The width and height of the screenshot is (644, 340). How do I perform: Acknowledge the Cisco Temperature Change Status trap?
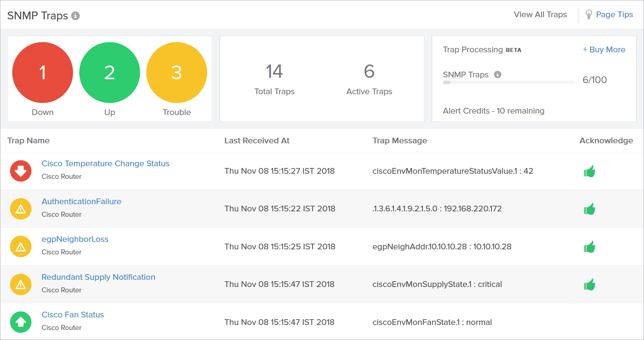pyautogui.click(x=590, y=171)
